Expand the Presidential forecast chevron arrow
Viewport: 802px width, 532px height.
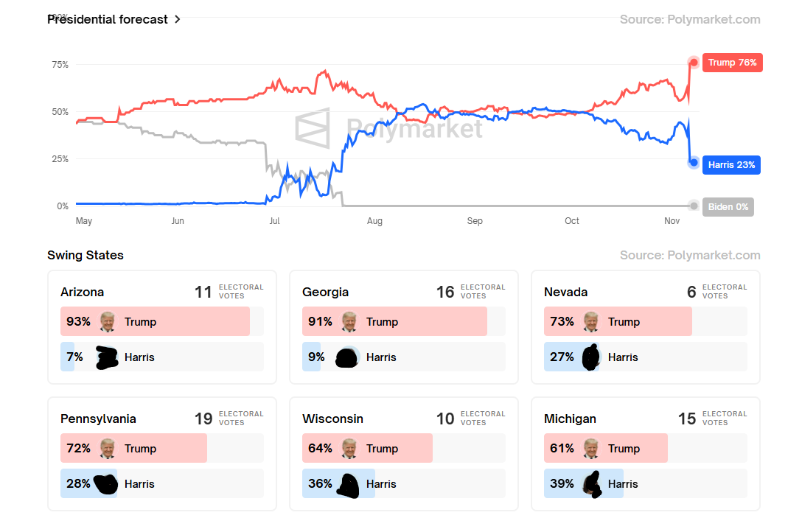pyautogui.click(x=178, y=20)
